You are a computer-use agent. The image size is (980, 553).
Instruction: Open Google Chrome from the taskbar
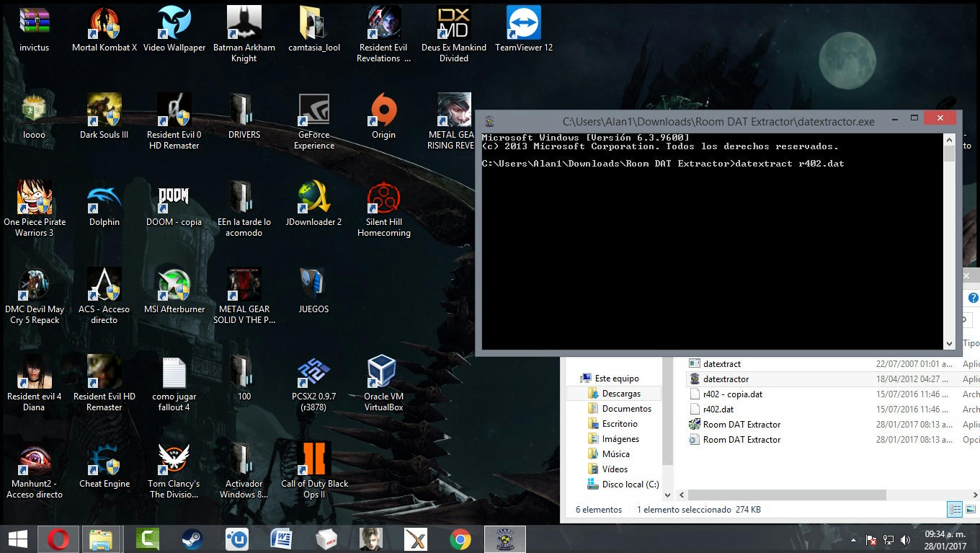tap(460, 539)
